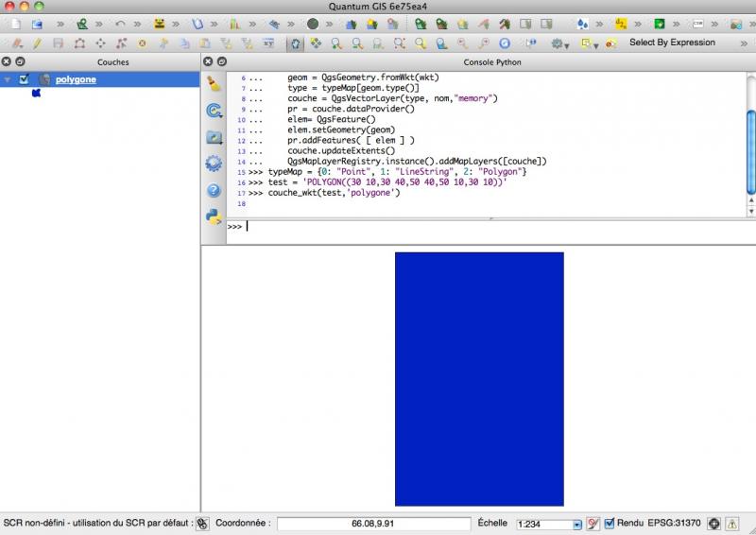
Task: Click the Coordonnée input field
Action: 373,523
